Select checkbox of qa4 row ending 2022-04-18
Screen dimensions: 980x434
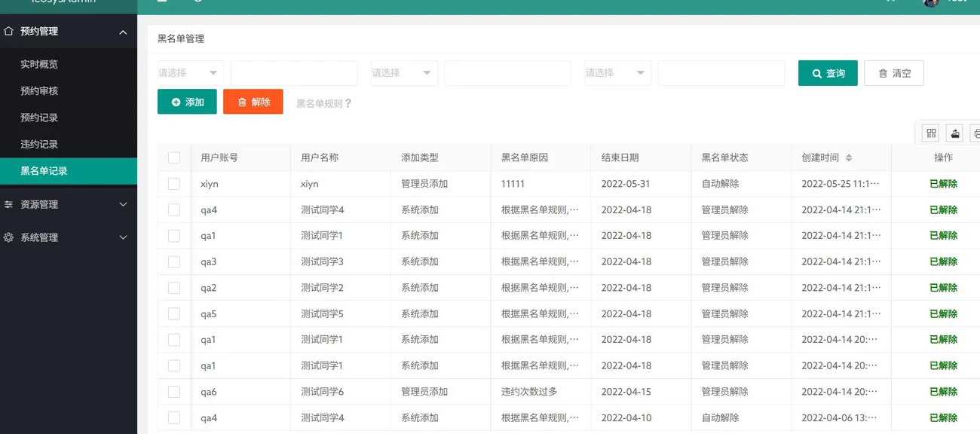[x=174, y=210]
